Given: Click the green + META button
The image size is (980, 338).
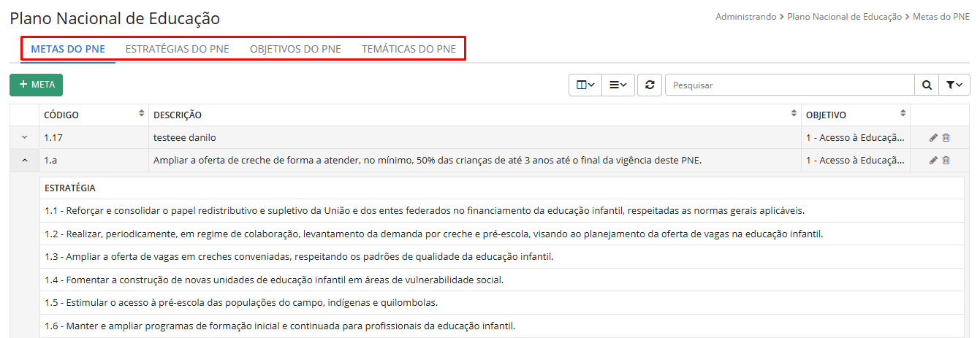Looking at the screenshot, I should coord(36,85).
